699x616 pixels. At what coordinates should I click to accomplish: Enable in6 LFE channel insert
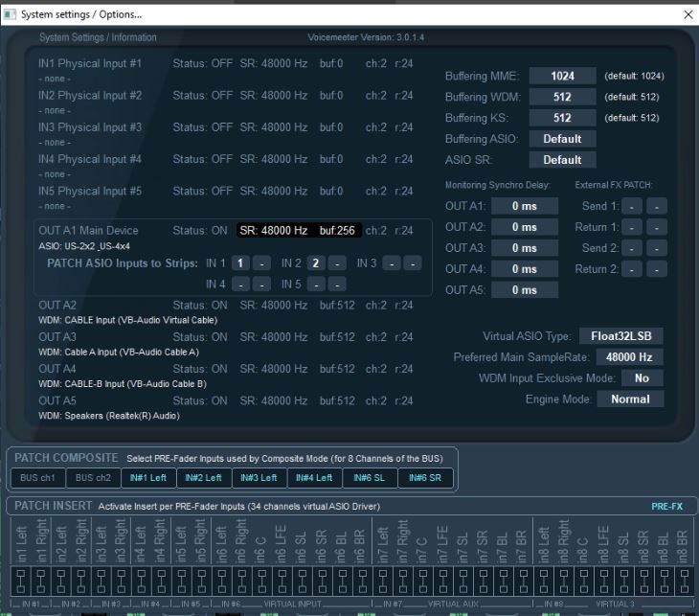point(282,581)
